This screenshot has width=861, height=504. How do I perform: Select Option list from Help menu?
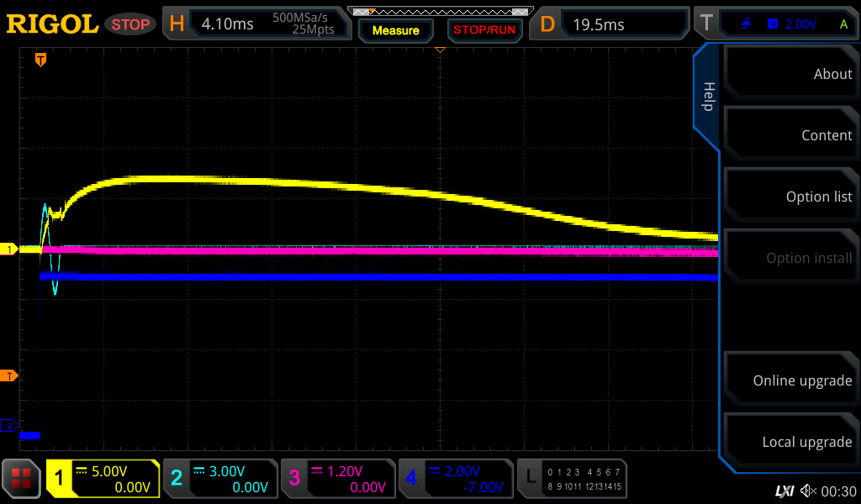(x=790, y=197)
